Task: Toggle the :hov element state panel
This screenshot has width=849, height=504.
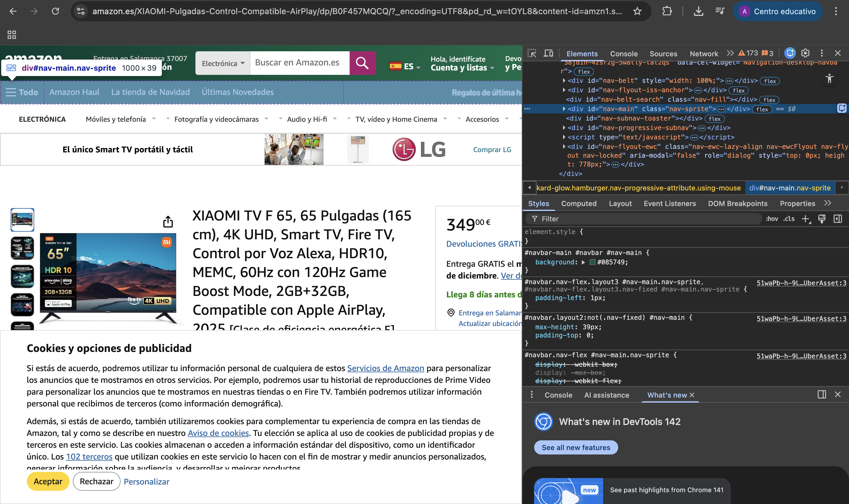Action: point(771,219)
